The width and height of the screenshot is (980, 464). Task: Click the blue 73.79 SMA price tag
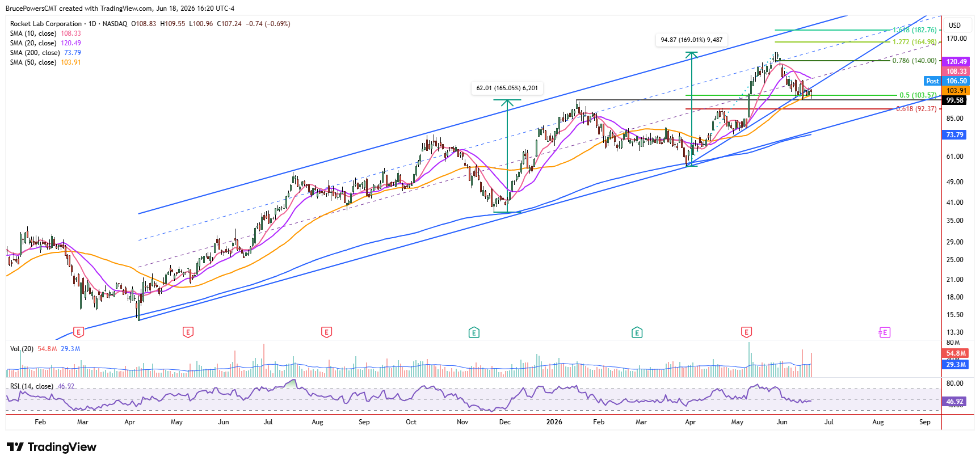(955, 135)
